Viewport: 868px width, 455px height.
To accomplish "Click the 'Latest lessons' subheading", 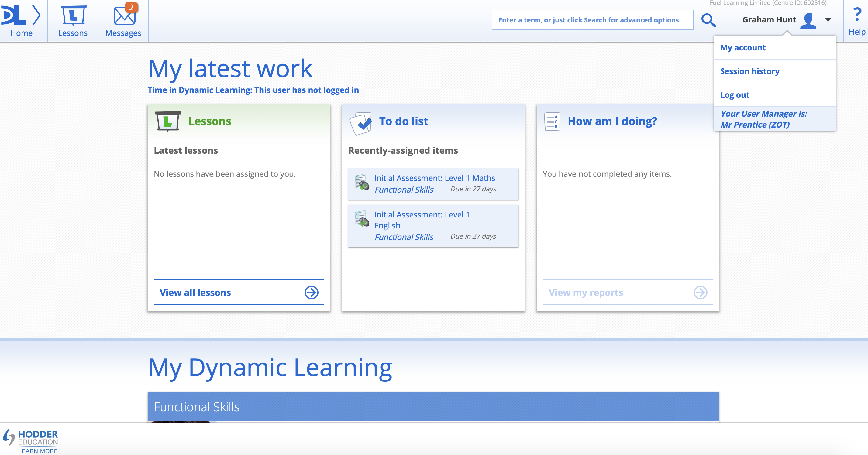I will (186, 151).
